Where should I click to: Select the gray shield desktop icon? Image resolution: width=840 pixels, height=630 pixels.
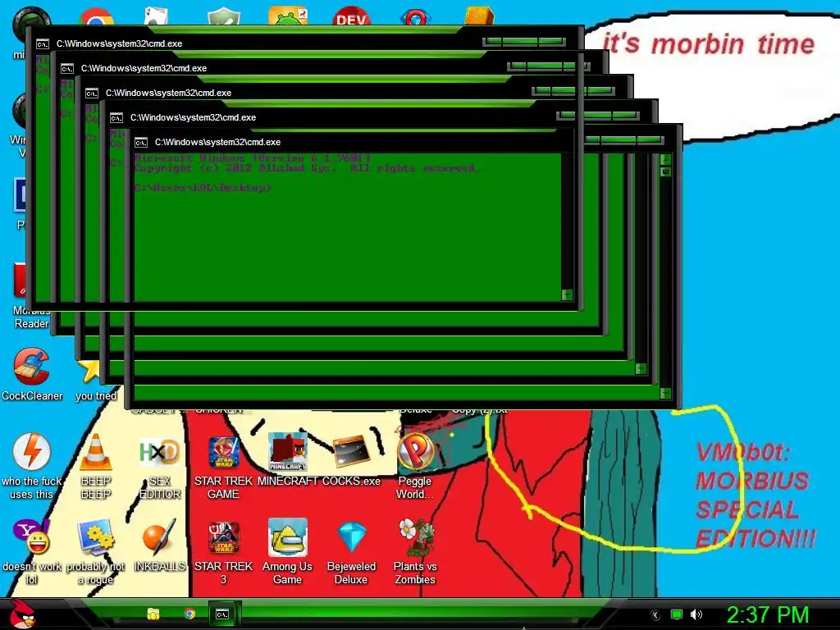tap(223, 16)
